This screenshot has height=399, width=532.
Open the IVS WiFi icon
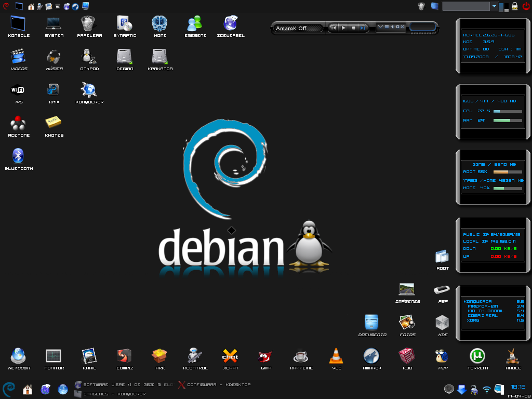click(18, 90)
